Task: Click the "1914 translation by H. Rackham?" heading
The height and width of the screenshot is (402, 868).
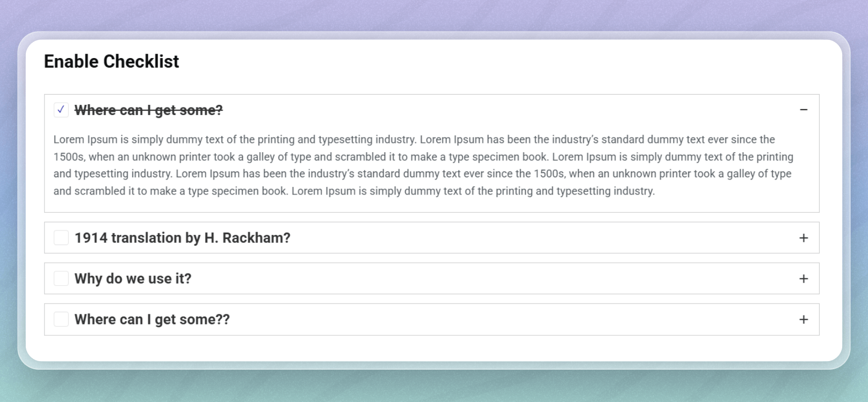Action: 182,238
